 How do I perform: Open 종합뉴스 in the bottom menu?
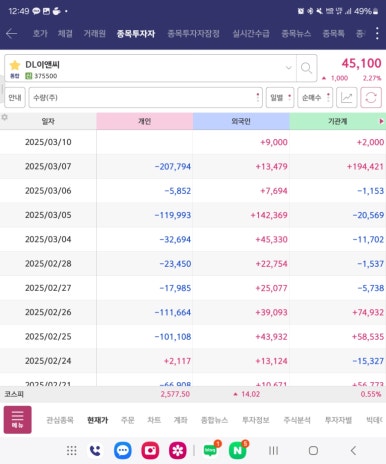click(214, 420)
